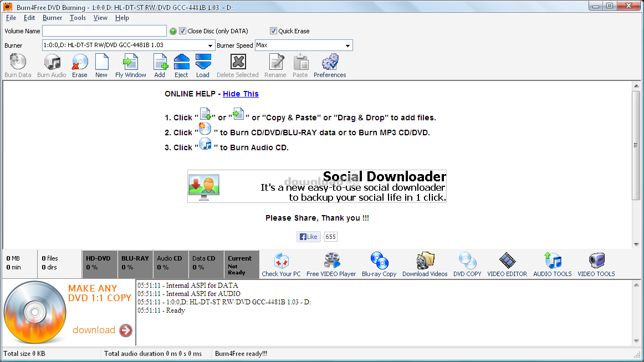644x362 pixels.
Task: Click the log pane scroll up arrow
Action: (x=636, y=285)
